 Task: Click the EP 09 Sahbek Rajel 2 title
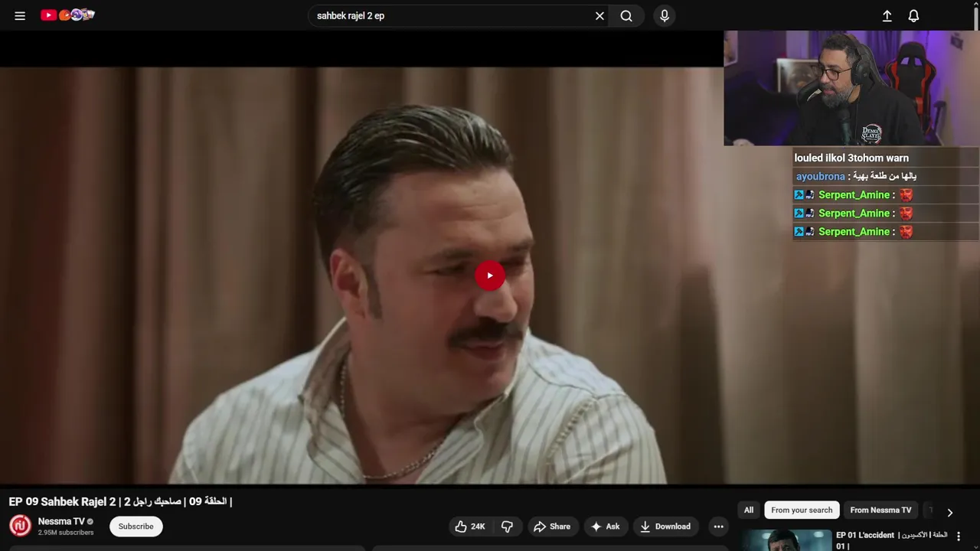[x=120, y=502]
